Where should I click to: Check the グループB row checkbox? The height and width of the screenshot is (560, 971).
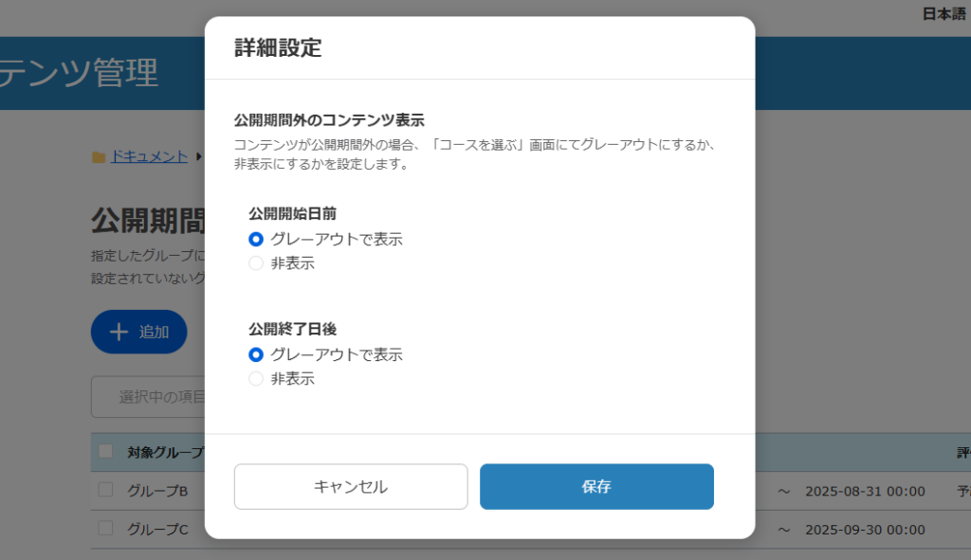pyautogui.click(x=105, y=491)
